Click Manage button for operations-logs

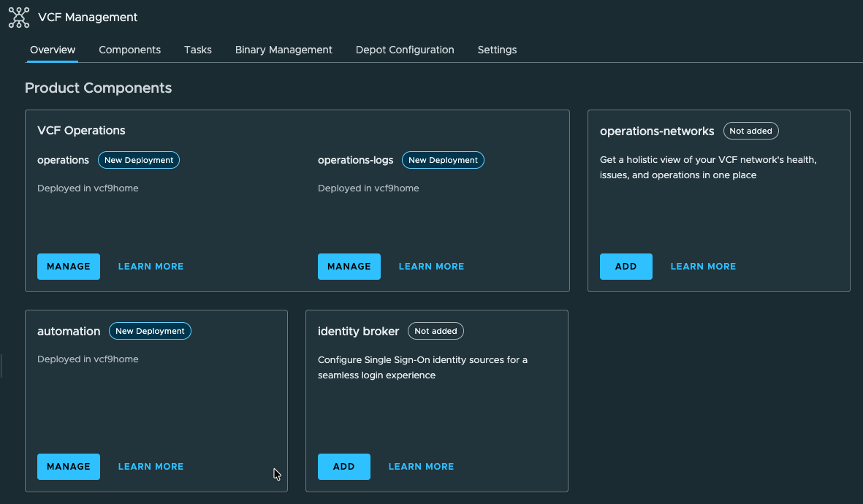pyautogui.click(x=349, y=267)
